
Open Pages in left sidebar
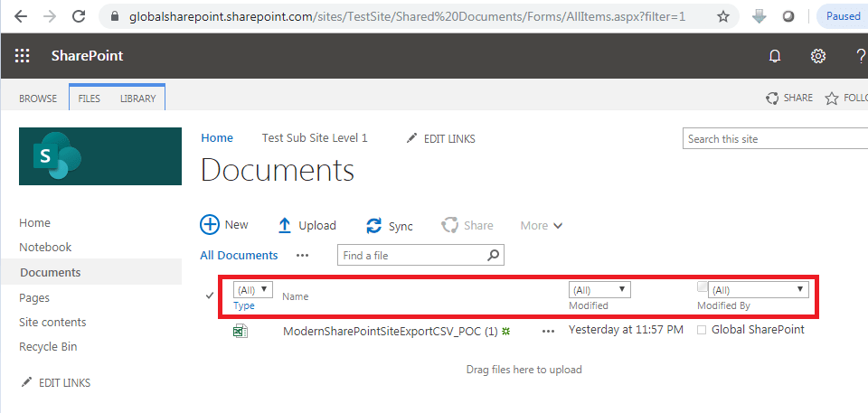pos(34,298)
